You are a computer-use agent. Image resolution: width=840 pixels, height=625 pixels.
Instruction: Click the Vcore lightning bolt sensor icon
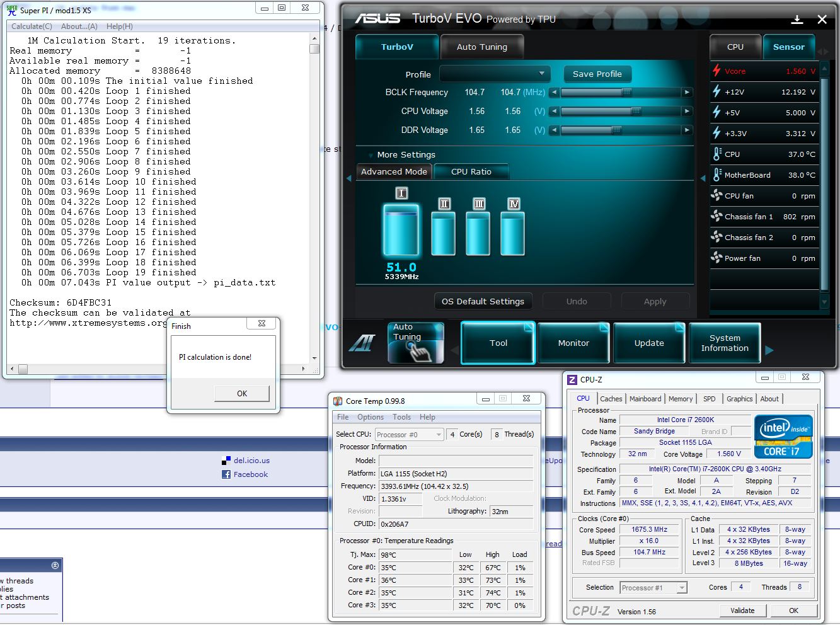click(x=716, y=71)
